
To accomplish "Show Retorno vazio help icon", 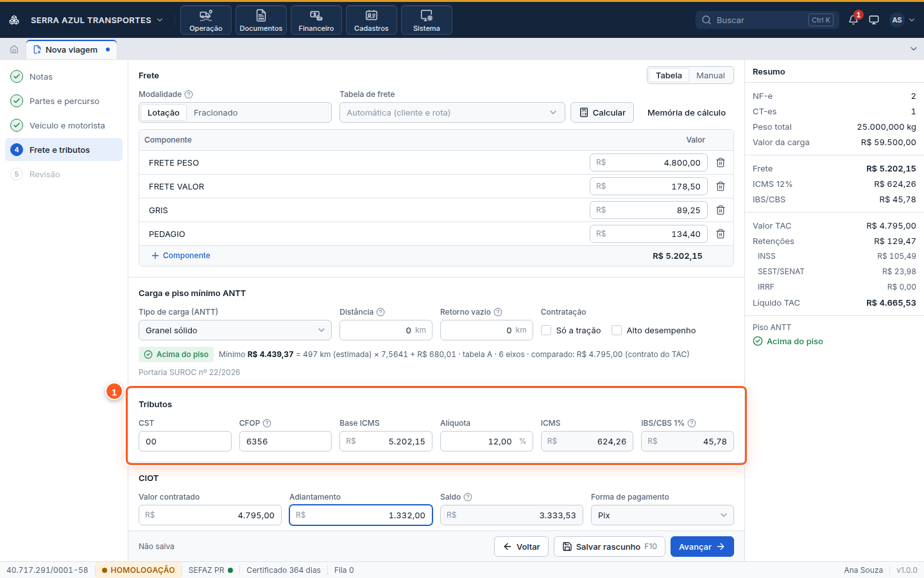I will click(498, 312).
